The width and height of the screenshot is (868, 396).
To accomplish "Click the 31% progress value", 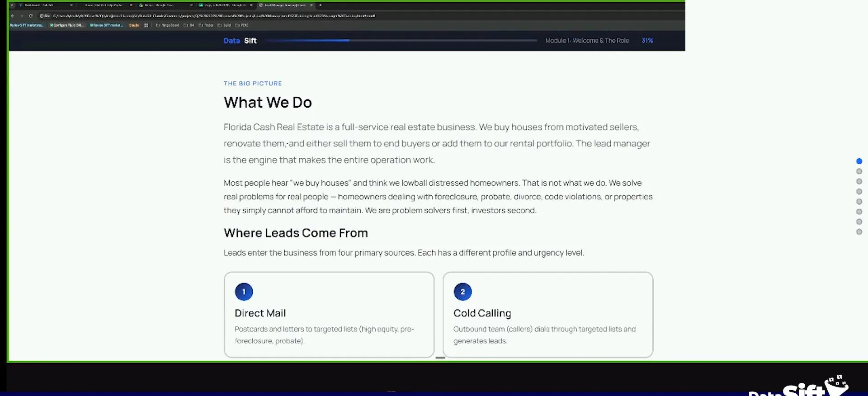I will click(x=647, y=41).
